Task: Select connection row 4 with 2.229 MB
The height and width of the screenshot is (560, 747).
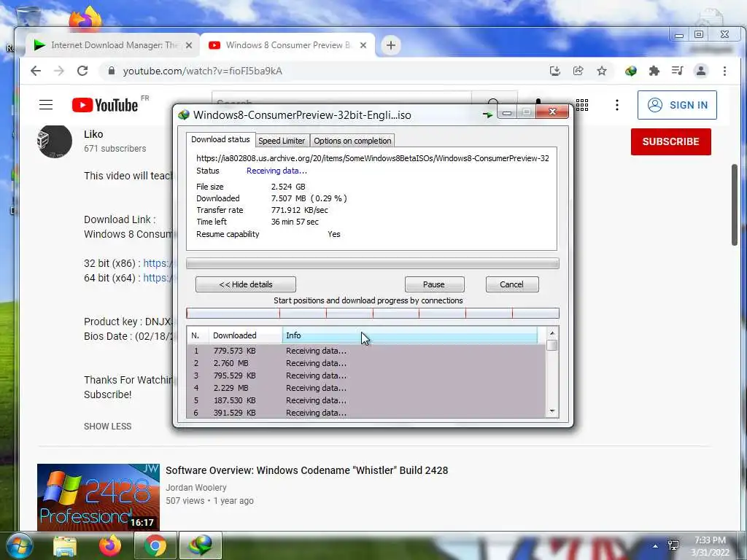Action: point(366,388)
